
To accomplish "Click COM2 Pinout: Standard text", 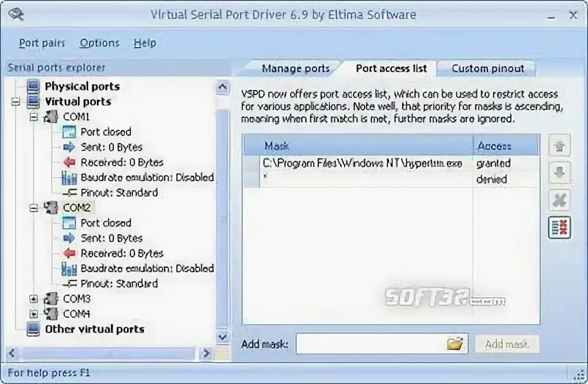I will (119, 283).
